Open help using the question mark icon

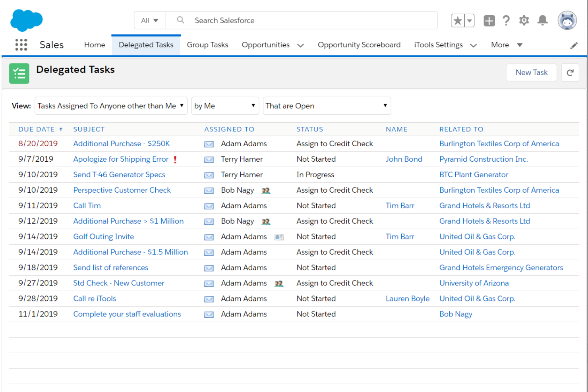[506, 20]
